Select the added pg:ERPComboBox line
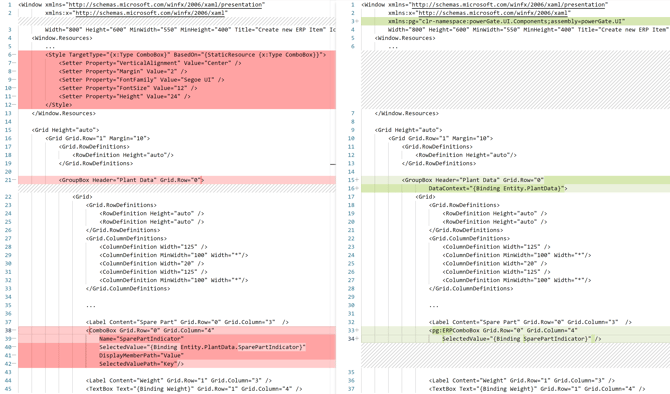Image resolution: width=670 pixels, height=394 pixels. click(516, 330)
